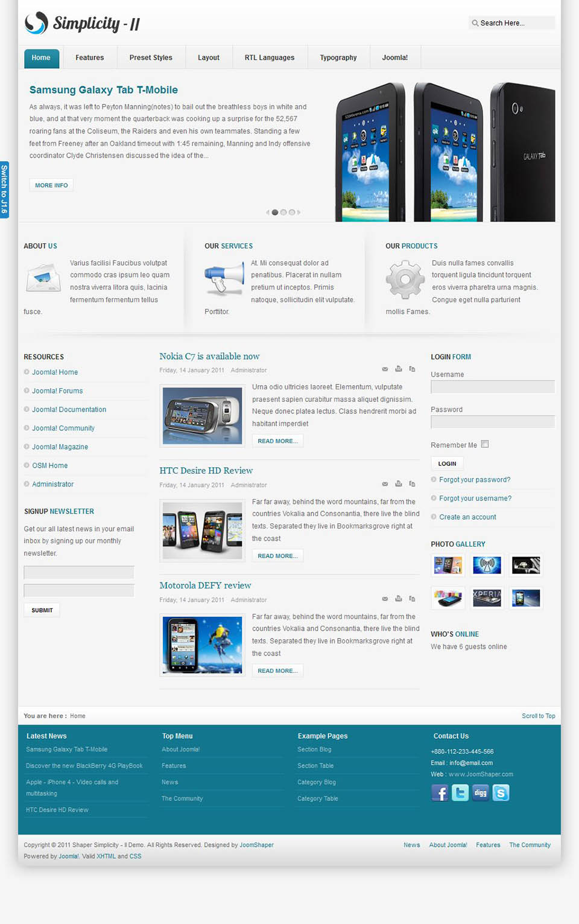
Task: Open the XPERIA gallery photo
Action: click(x=487, y=598)
